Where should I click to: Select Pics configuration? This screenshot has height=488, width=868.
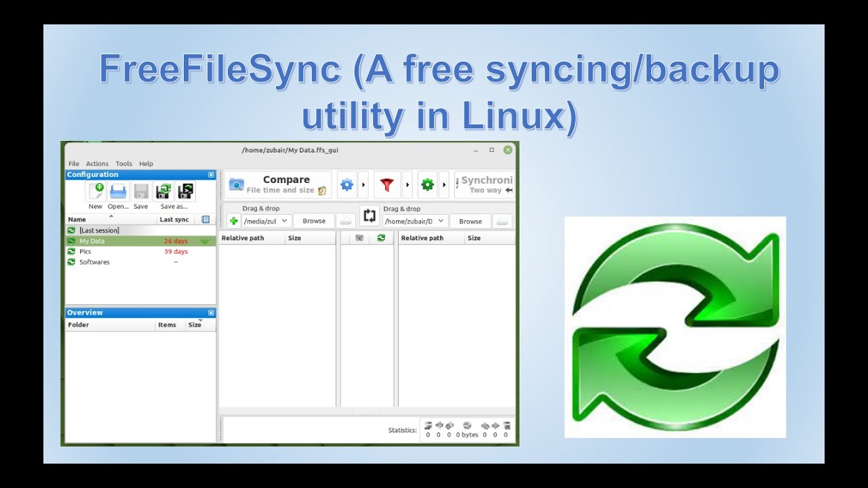click(x=140, y=251)
